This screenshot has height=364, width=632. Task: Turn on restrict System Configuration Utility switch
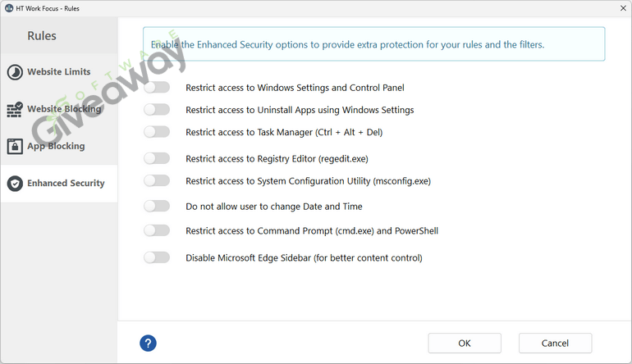pos(157,180)
